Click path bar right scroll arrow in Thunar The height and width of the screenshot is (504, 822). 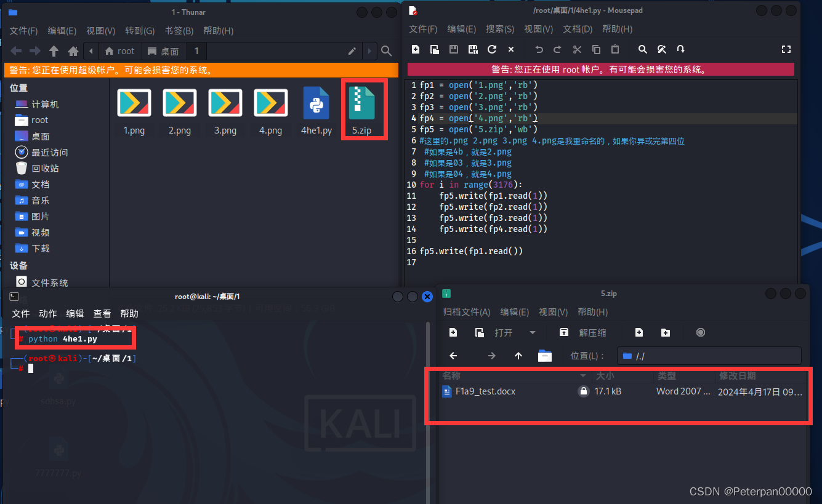tap(369, 51)
